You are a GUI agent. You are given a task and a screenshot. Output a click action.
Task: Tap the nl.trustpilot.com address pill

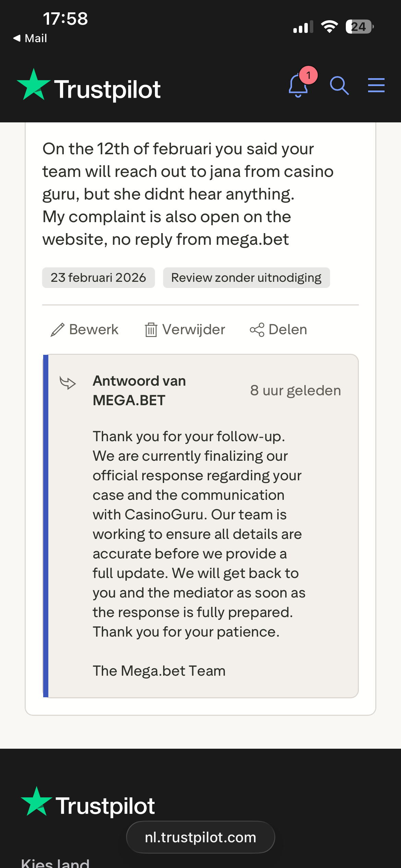pos(200,837)
